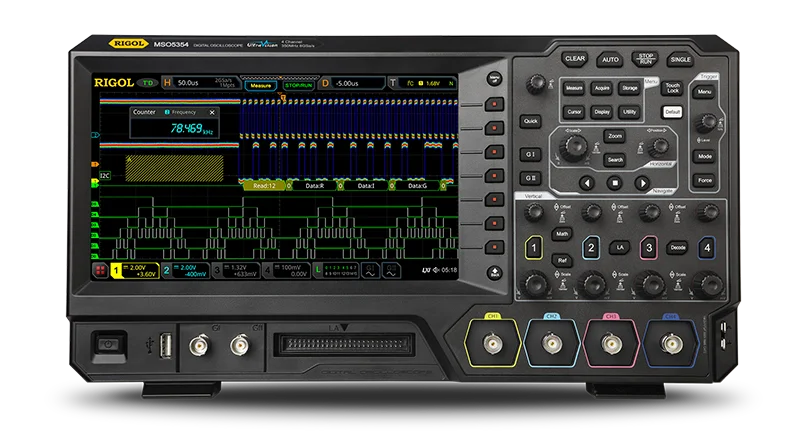The width and height of the screenshot is (810, 440).
Task: Select the front USB host port
Action: point(165,345)
